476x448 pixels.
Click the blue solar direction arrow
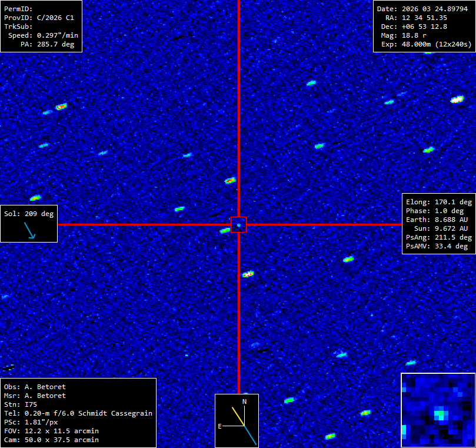coord(30,232)
